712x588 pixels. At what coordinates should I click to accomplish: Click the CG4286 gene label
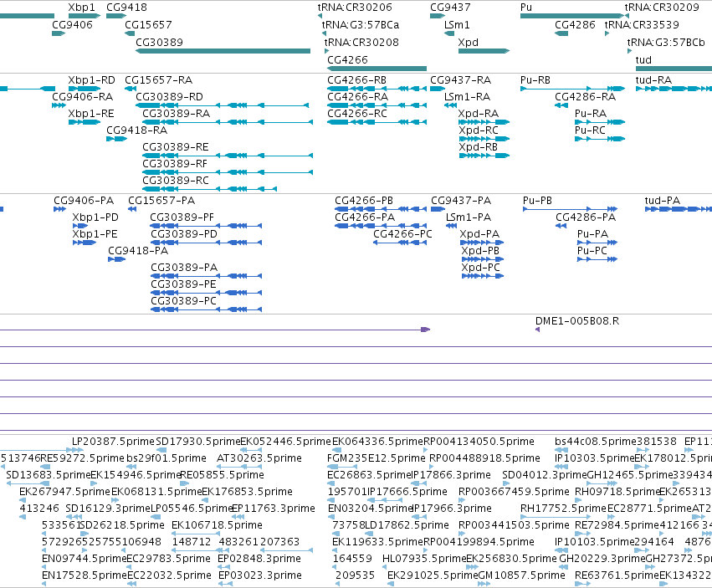point(575,24)
